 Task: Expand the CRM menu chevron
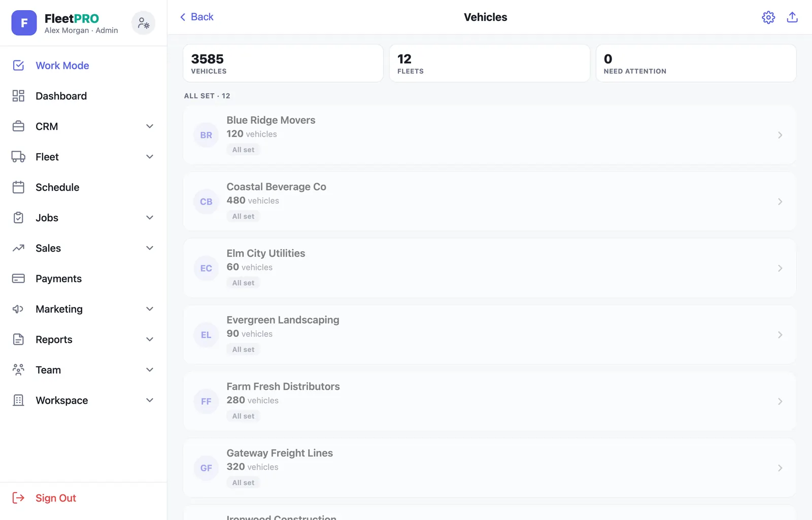pos(150,126)
